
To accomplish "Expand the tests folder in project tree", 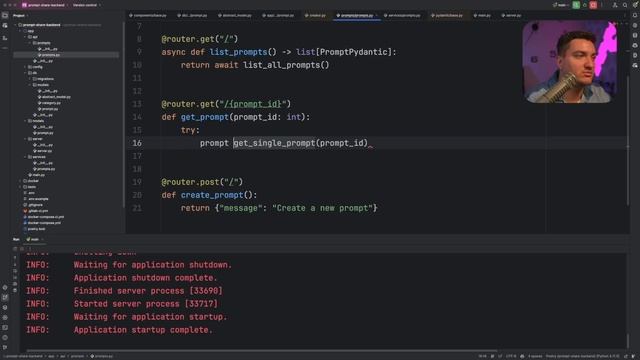I will (x=20, y=187).
